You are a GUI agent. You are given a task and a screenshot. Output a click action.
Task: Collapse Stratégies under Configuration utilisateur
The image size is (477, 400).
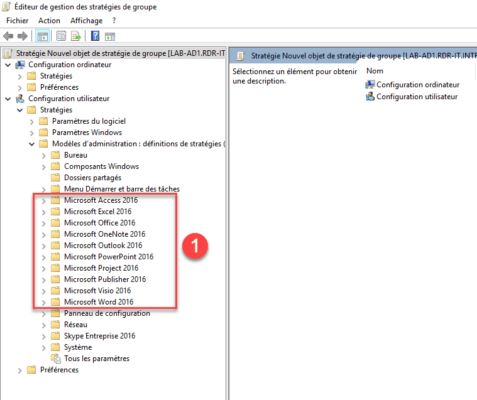click(x=20, y=110)
